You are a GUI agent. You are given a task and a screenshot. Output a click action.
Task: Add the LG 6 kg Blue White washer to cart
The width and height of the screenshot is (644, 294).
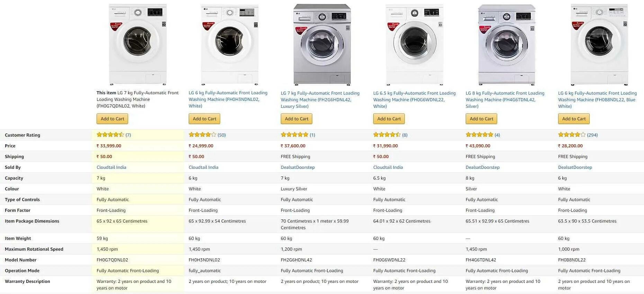point(574,119)
